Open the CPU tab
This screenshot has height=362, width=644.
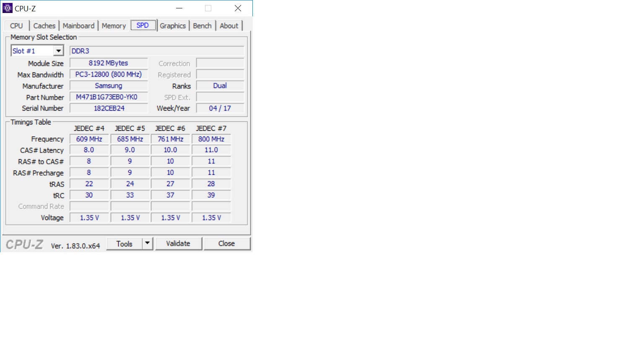coord(16,26)
